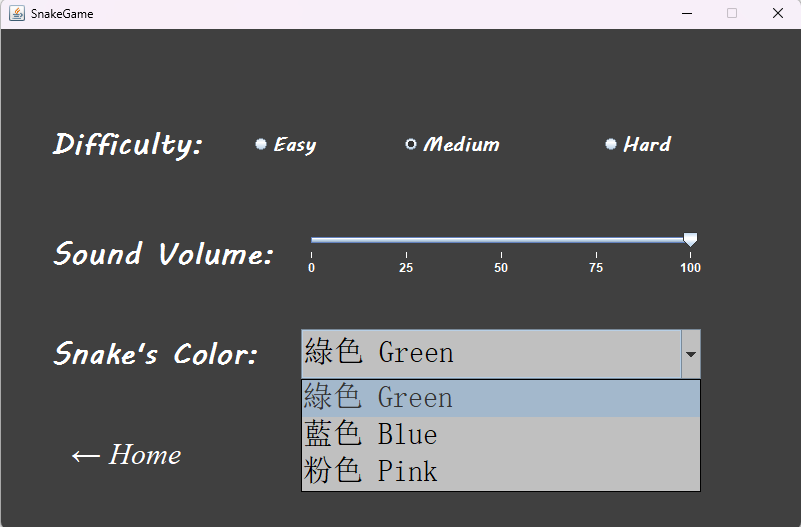Select 綠色 Green from the color list
The image size is (801, 527).
click(501, 398)
